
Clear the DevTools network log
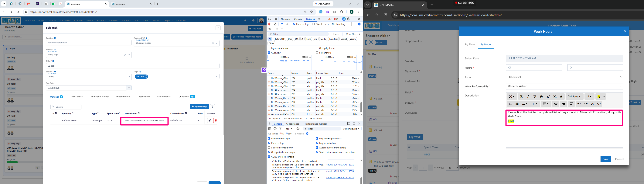pos(275,24)
